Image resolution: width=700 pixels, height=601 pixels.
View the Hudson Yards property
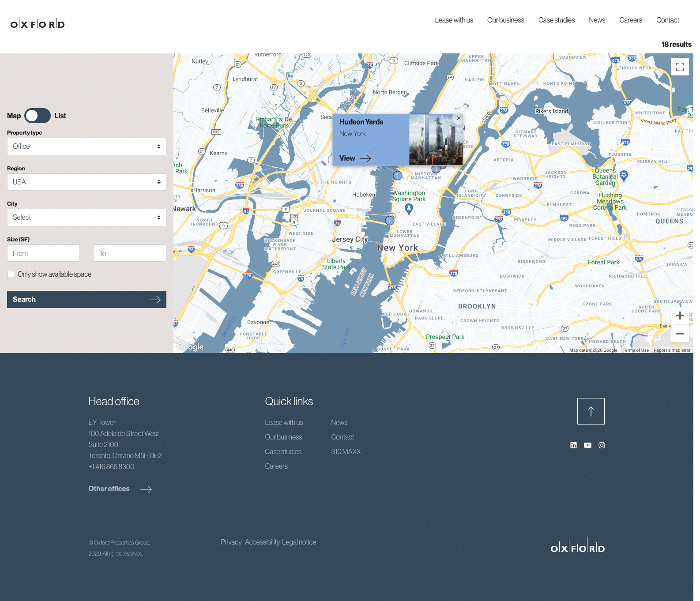click(x=355, y=158)
